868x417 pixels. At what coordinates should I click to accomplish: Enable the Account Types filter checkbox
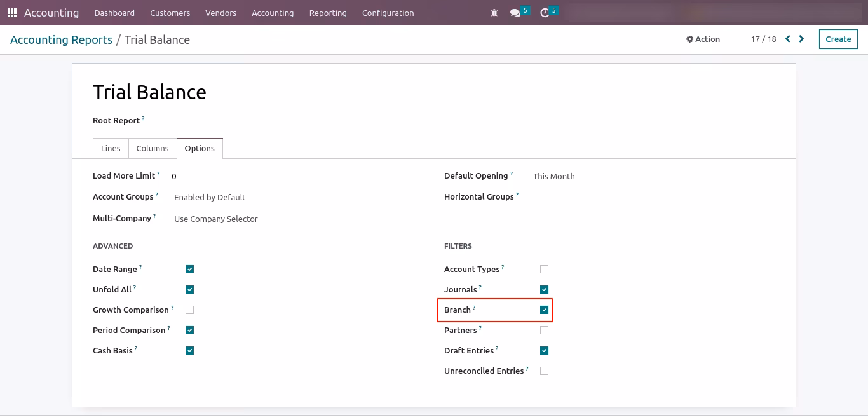[544, 269]
